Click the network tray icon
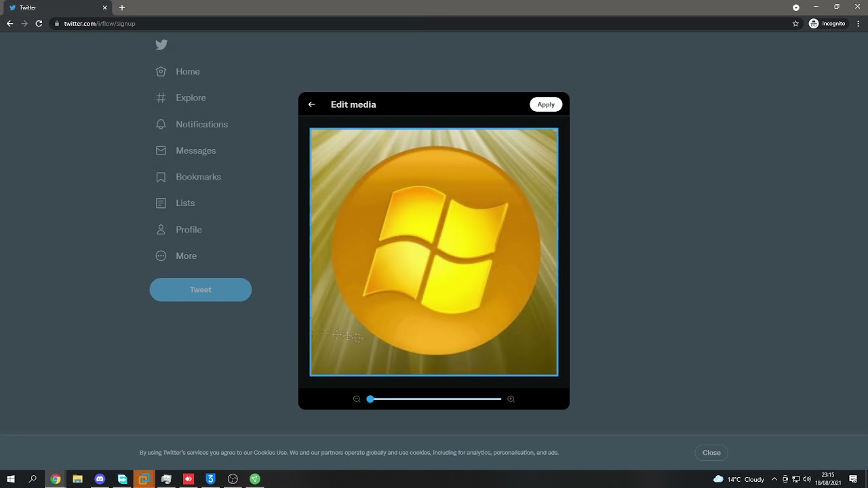868x488 pixels. click(x=796, y=479)
